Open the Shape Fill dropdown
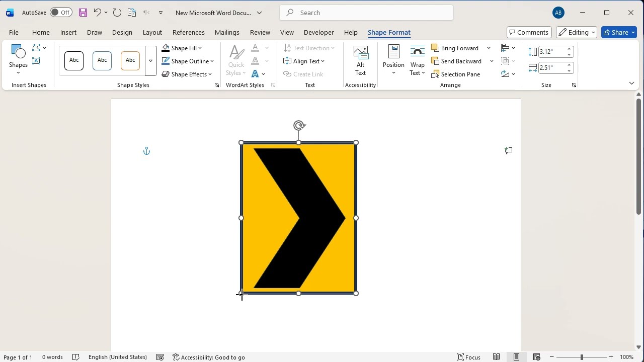The width and height of the screenshot is (644, 362). pyautogui.click(x=182, y=48)
